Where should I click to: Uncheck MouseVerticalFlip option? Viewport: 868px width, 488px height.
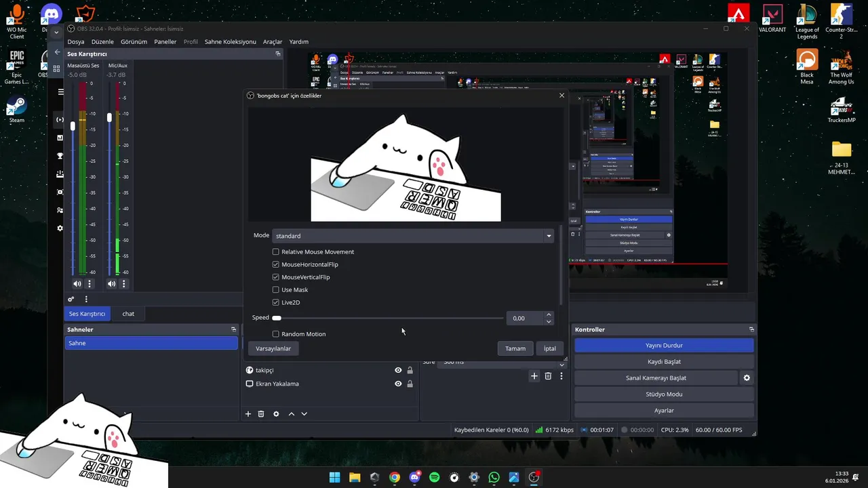coord(276,277)
